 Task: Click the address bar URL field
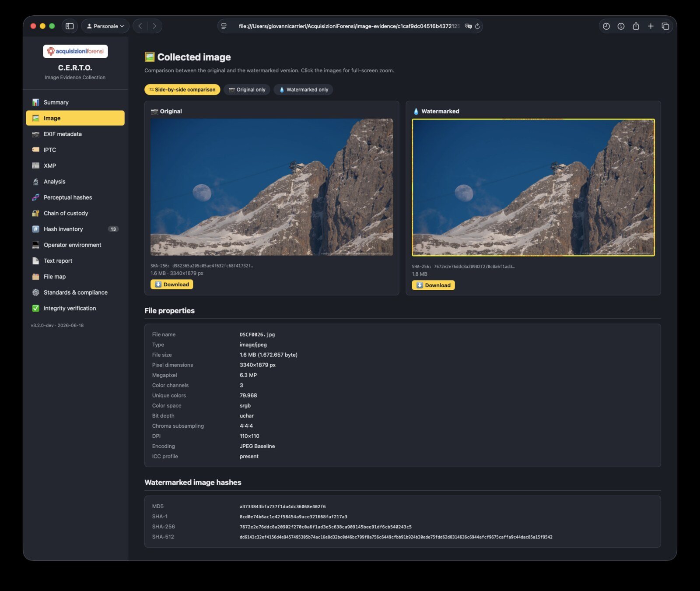349,26
